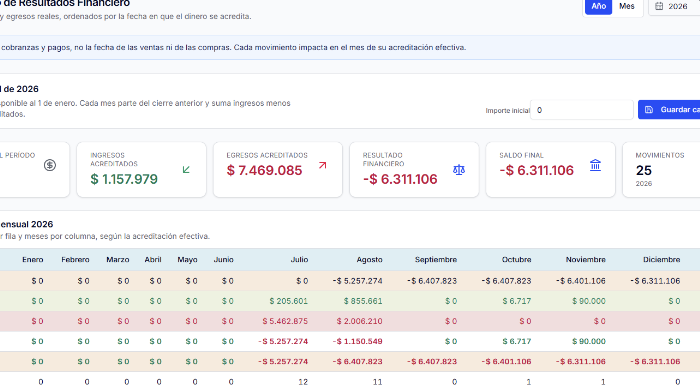
Task: Click the Febrero column header
Action: [x=75, y=259]
